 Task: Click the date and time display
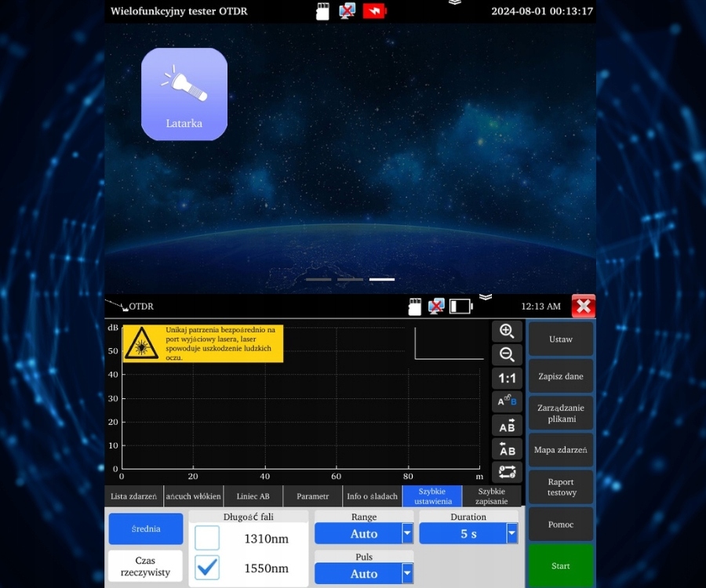[x=541, y=11]
